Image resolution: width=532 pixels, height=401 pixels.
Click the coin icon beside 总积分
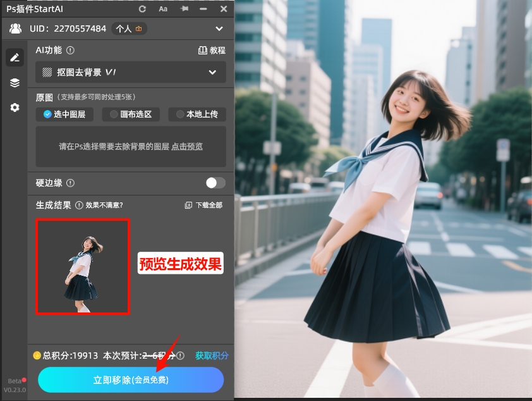[x=36, y=356]
